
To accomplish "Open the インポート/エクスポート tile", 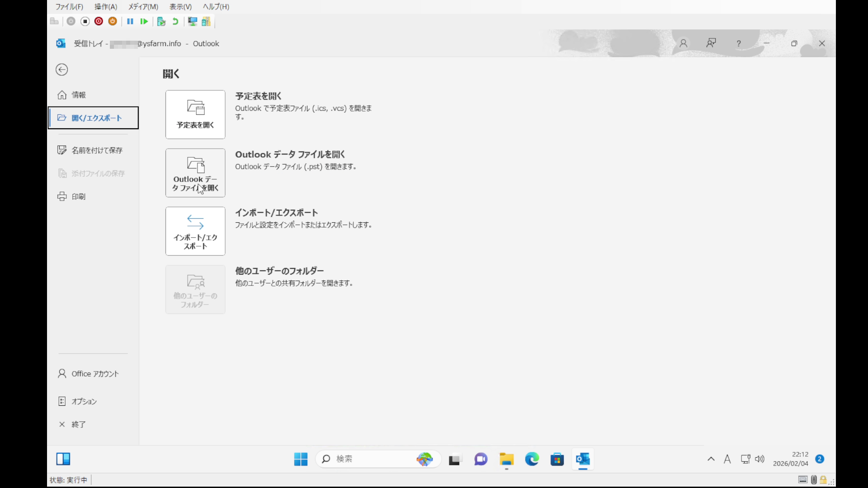I will [x=195, y=231].
